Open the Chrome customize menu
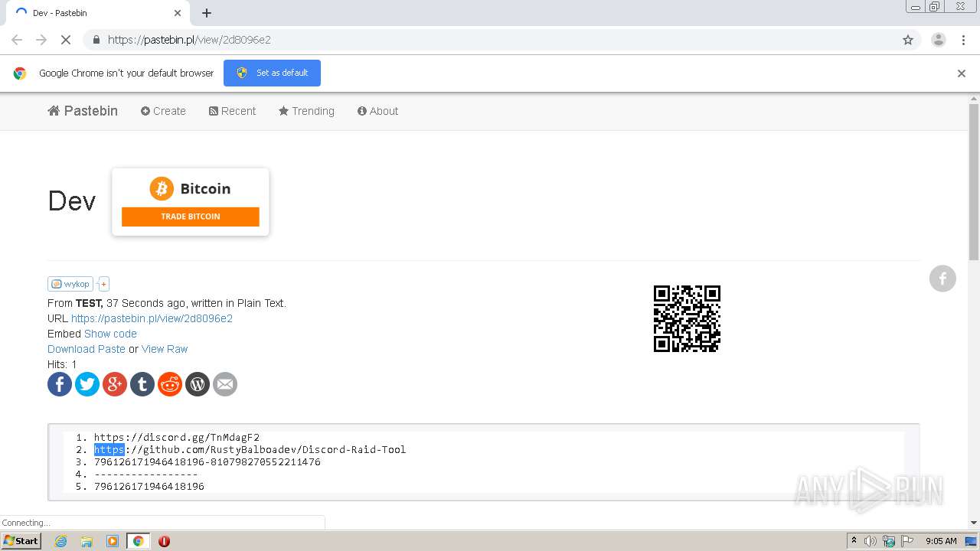 pyautogui.click(x=963, y=39)
